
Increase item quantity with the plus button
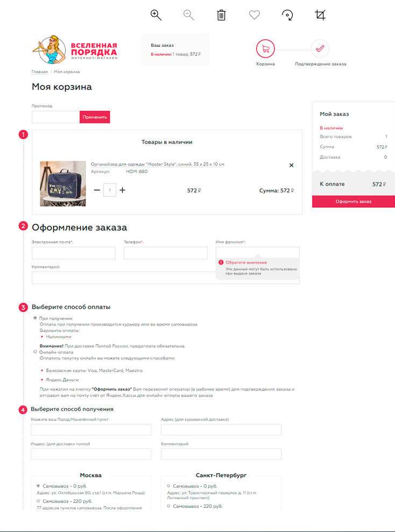pos(123,190)
